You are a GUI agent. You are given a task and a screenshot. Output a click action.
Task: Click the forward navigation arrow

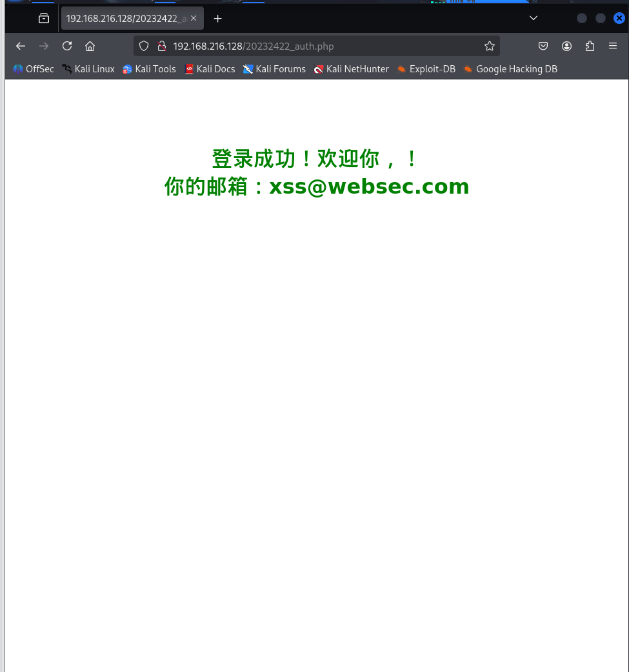[x=44, y=46]
